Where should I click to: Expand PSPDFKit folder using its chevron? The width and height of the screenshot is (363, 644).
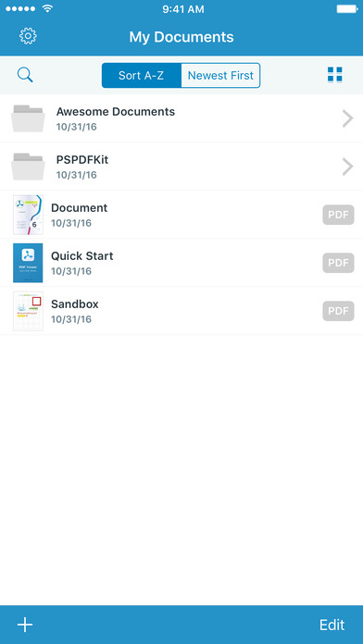348,167
